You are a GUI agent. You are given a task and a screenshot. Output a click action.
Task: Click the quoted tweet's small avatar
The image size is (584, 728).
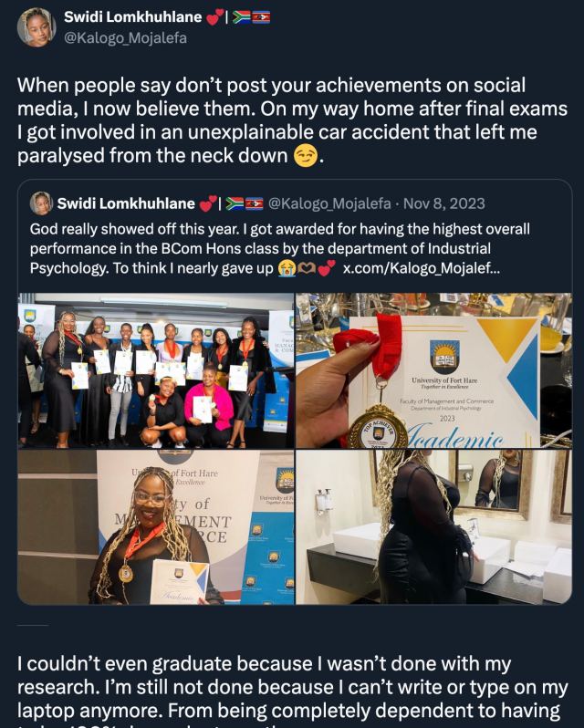[41, 203]
